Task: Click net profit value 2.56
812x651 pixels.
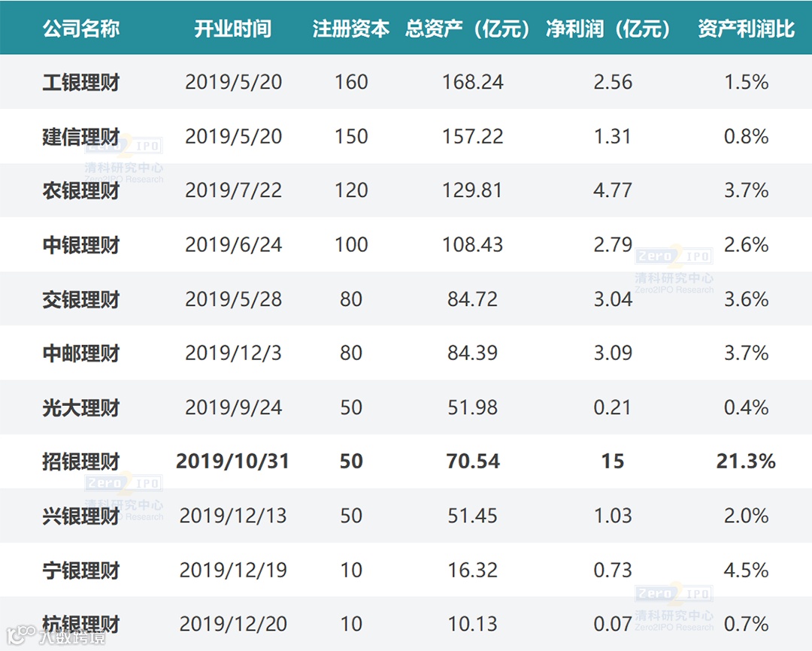Action: click(x=614, y=83)
